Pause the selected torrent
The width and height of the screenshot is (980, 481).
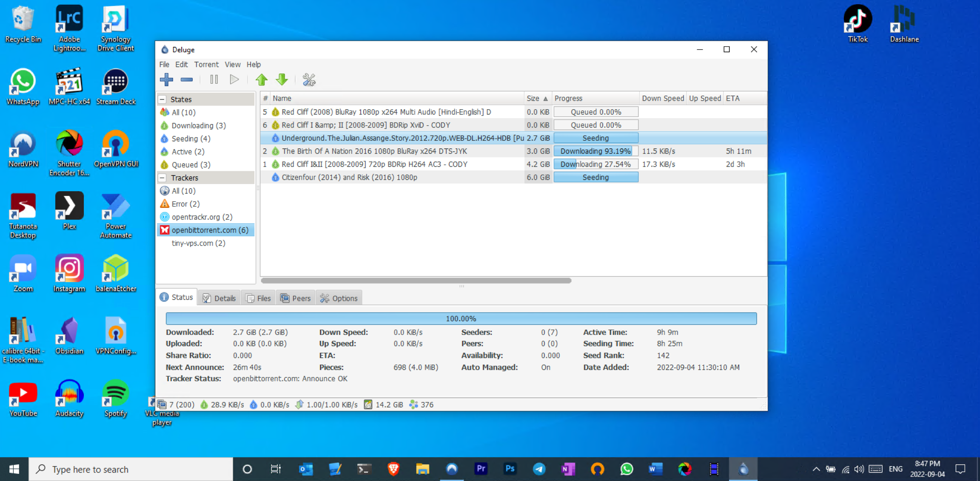pos(214,79)
